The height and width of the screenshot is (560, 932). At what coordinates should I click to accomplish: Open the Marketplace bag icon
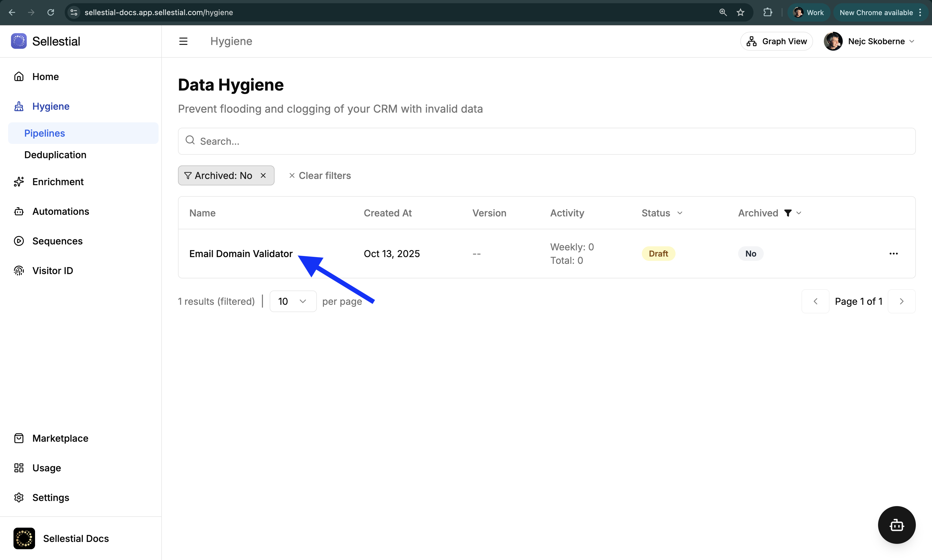[x=19, y=438]
